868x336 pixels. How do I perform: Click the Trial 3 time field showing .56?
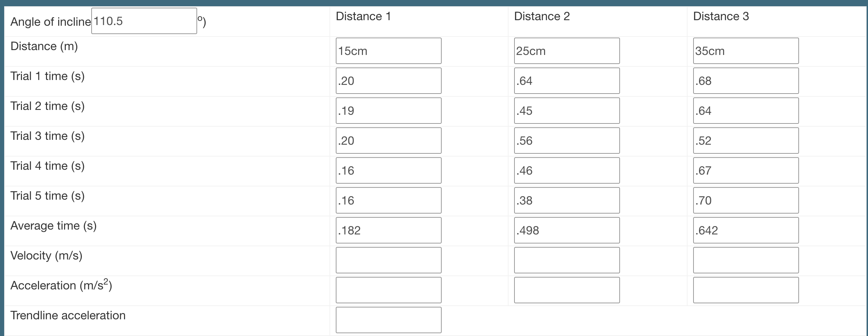(x=566, y=140)
